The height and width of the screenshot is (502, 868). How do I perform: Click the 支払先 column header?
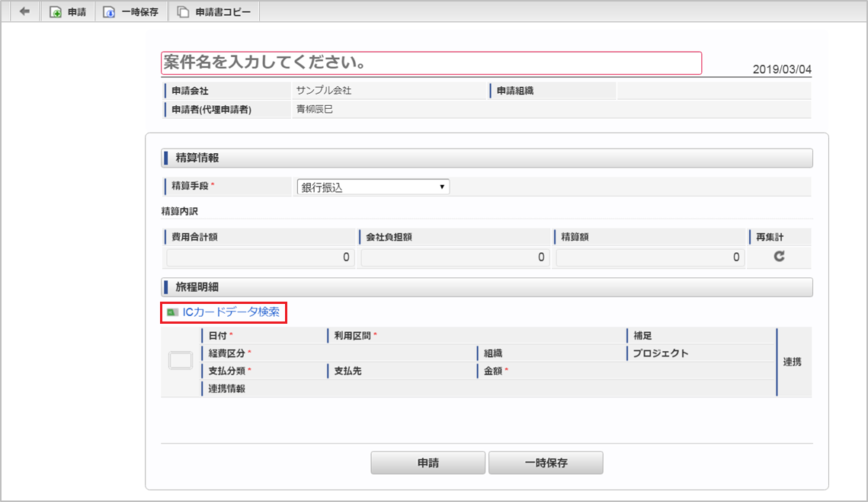(x=348, y=371)
